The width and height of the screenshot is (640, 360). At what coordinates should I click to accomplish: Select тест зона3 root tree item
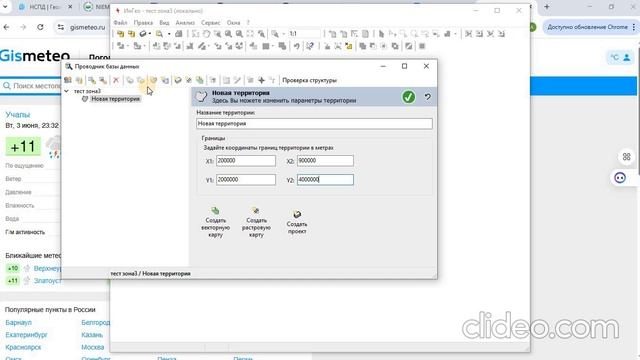pyautogui.click(x=87, y=91)
